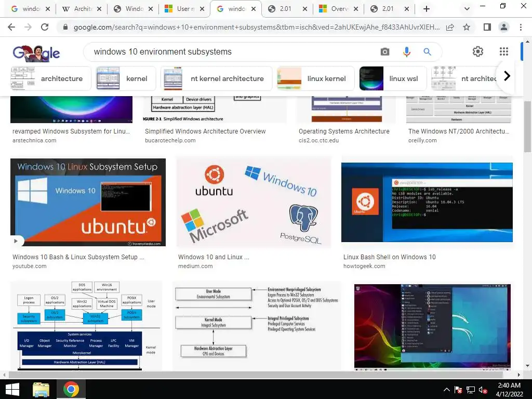
Task: Open the security flag tray icon
Action: (458, 390)
